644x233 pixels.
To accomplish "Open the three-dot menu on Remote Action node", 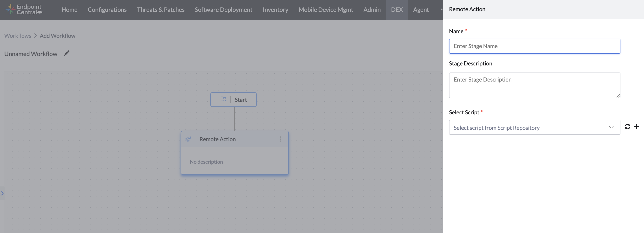I will click(280, 139).
